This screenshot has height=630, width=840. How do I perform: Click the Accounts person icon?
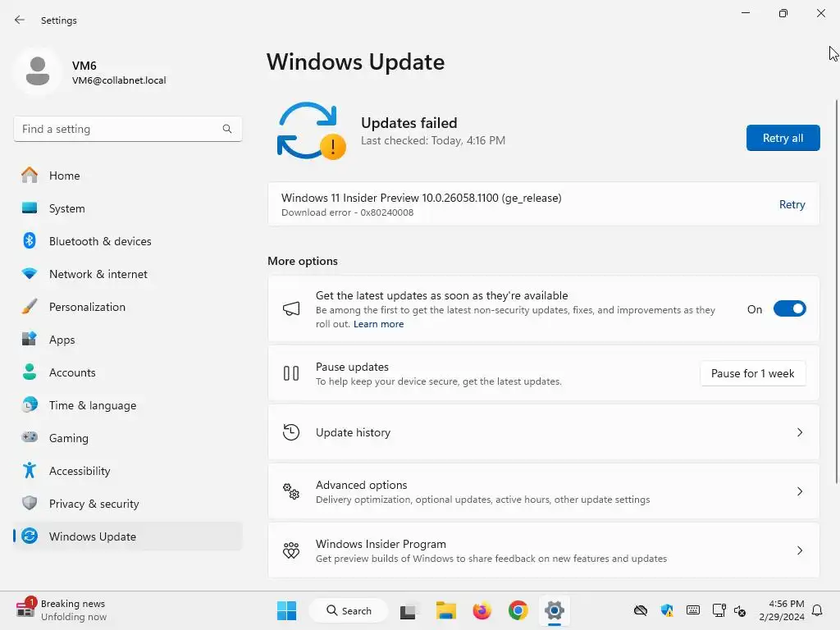(x=30, y=372)
